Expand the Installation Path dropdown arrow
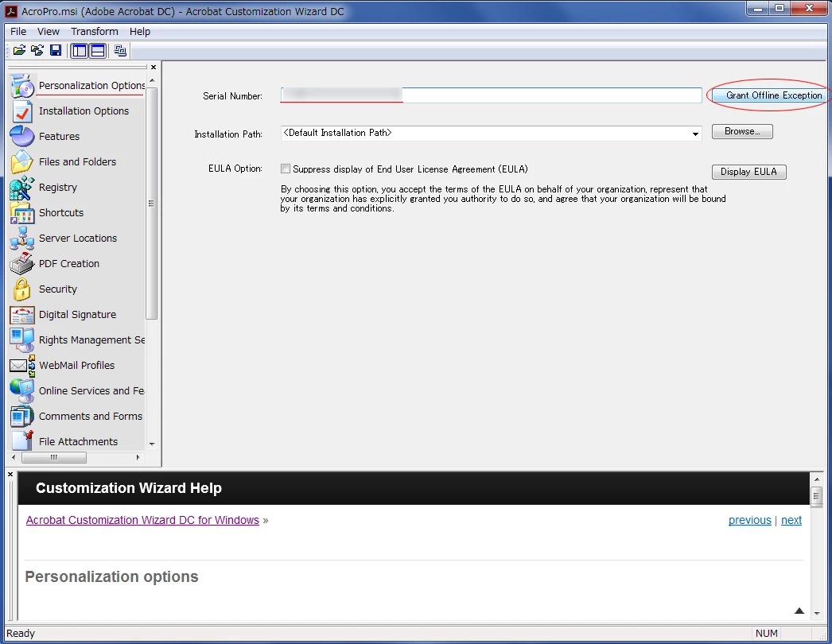Image resolution: width=832 pixels, height=644 pixels. click(695, 134)
